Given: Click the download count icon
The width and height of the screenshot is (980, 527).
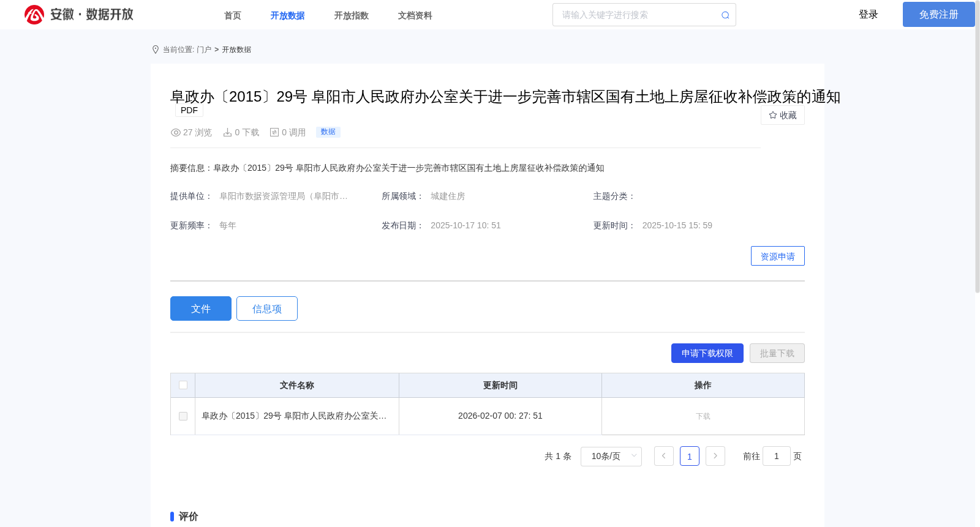Looking at the screenshot, I should click(227, 132).
